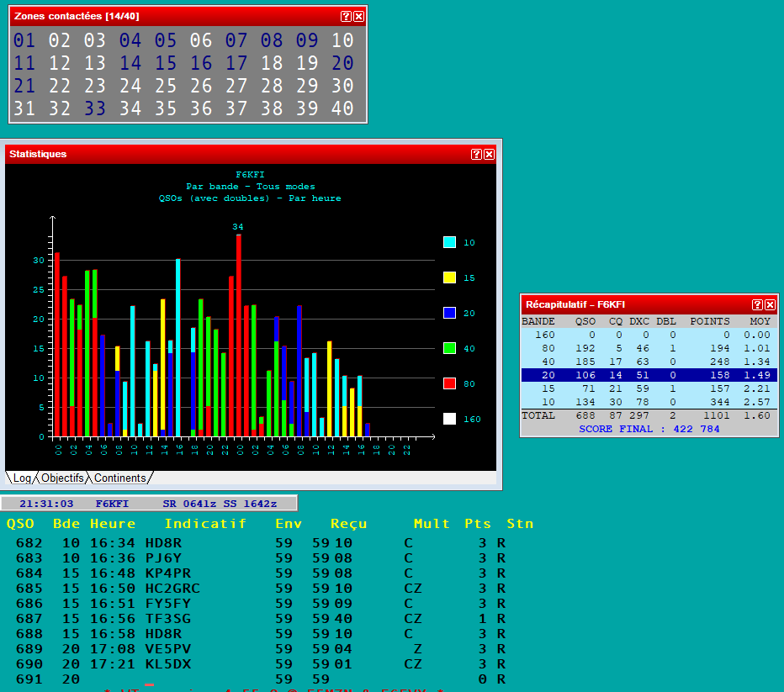Click help icon in Zones contactées window
The height and width of the screenshot is (692, 784).
[346, 16]
